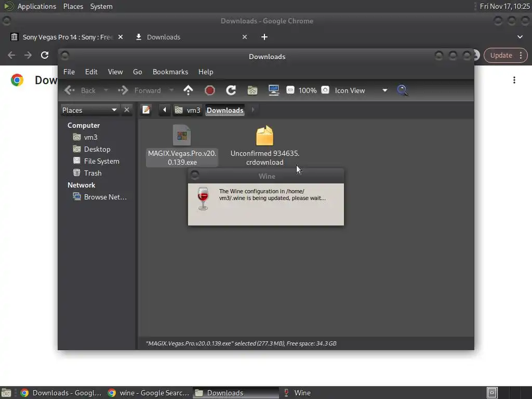Open Back history dropdown arrow
Image resolution: width=532 pixels, height=399 pixels.
click(106, 90)
